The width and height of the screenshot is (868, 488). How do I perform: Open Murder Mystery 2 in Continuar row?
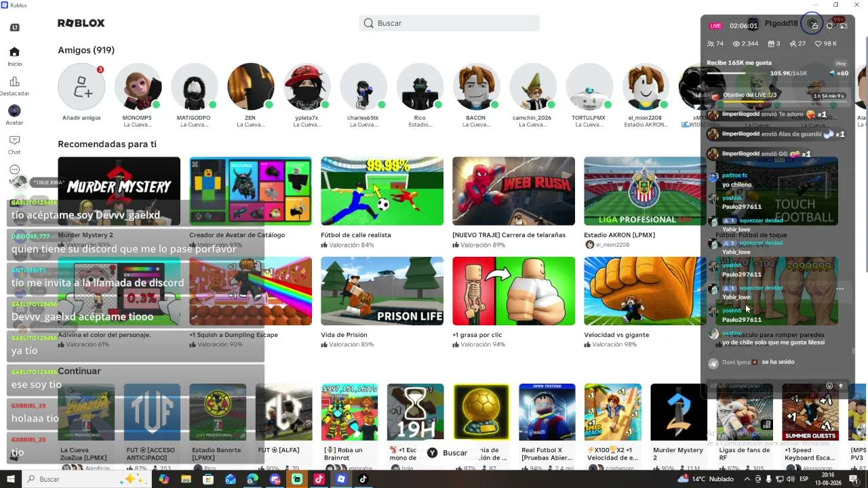(679, 412)
